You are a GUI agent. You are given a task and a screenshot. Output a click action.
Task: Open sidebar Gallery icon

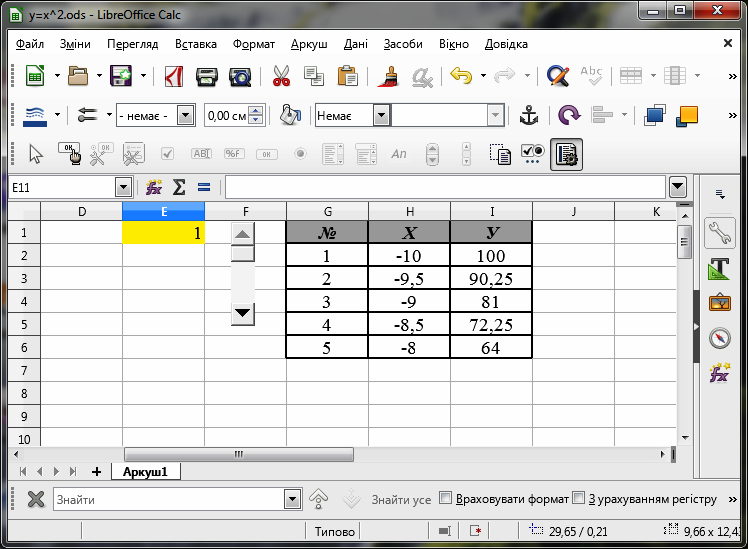[x=719, y=303]
